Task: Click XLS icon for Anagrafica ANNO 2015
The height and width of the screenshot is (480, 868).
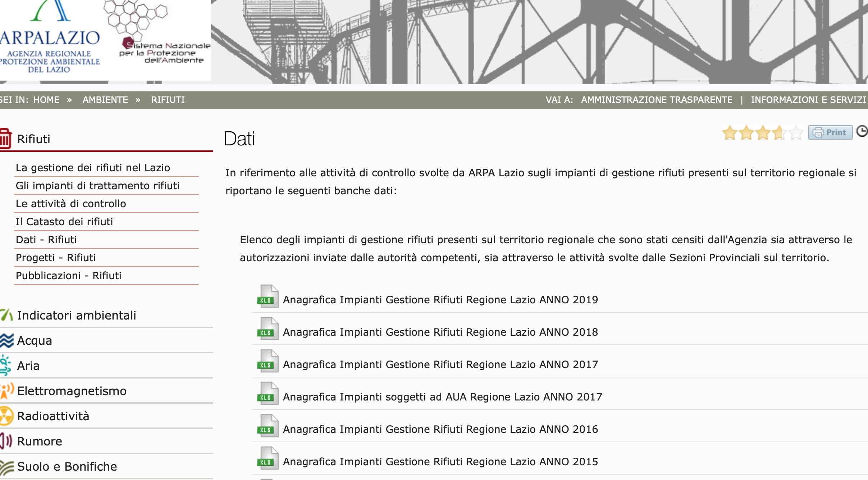Action: tap(268, 458)
